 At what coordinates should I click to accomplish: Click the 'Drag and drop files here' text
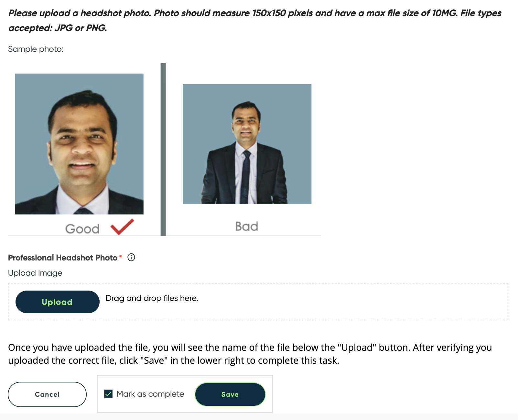[x=152, y=298]
